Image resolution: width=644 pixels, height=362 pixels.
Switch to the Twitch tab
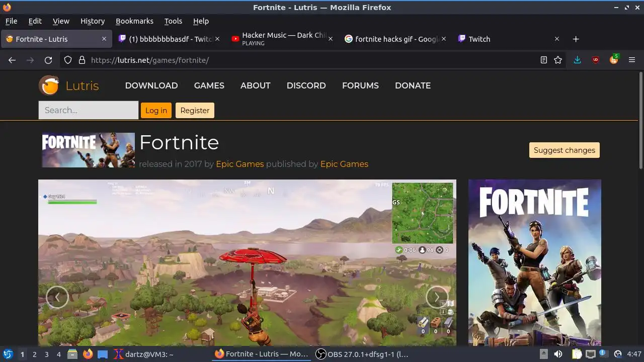tap(509, 39)
